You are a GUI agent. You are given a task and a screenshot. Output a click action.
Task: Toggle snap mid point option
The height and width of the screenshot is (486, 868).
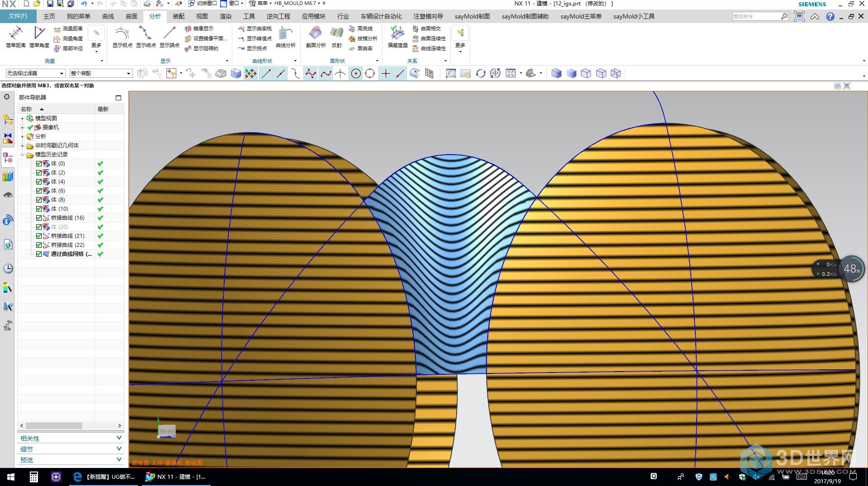click(x=281, y=73)
